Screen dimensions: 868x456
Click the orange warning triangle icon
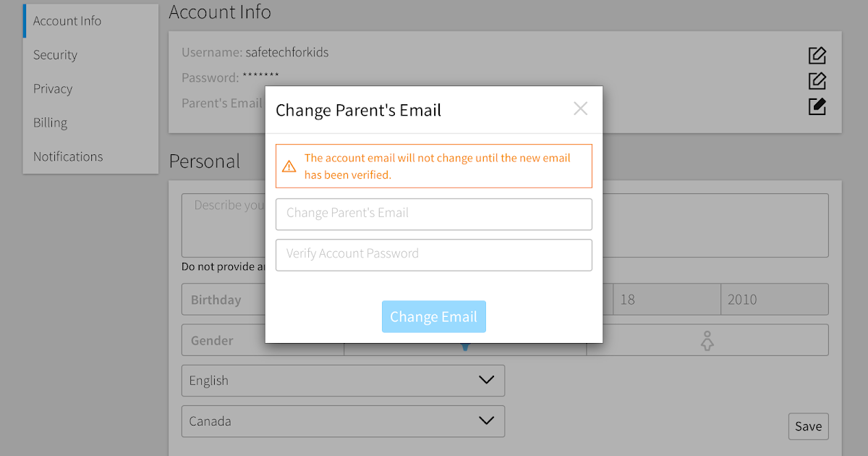(289, 166)
